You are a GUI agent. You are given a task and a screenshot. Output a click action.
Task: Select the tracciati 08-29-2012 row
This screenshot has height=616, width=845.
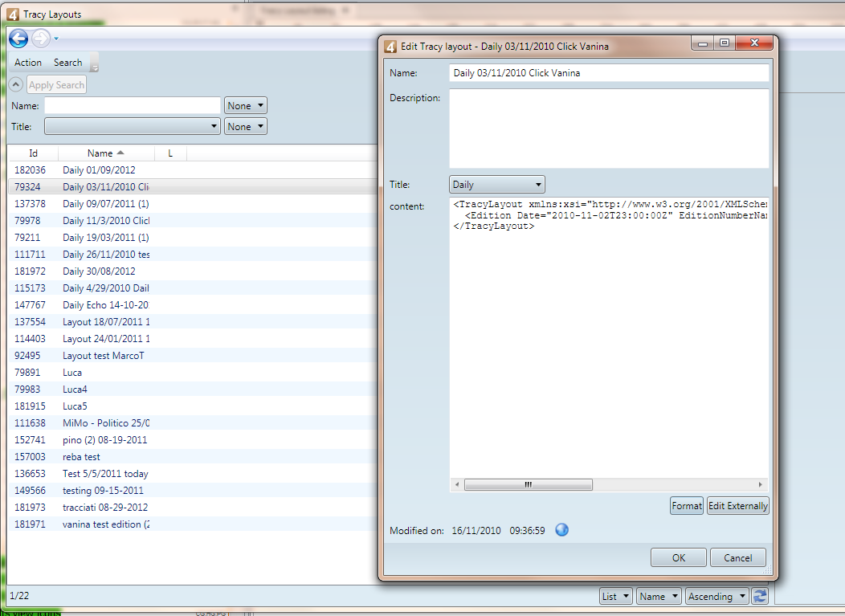pos(193,507)
